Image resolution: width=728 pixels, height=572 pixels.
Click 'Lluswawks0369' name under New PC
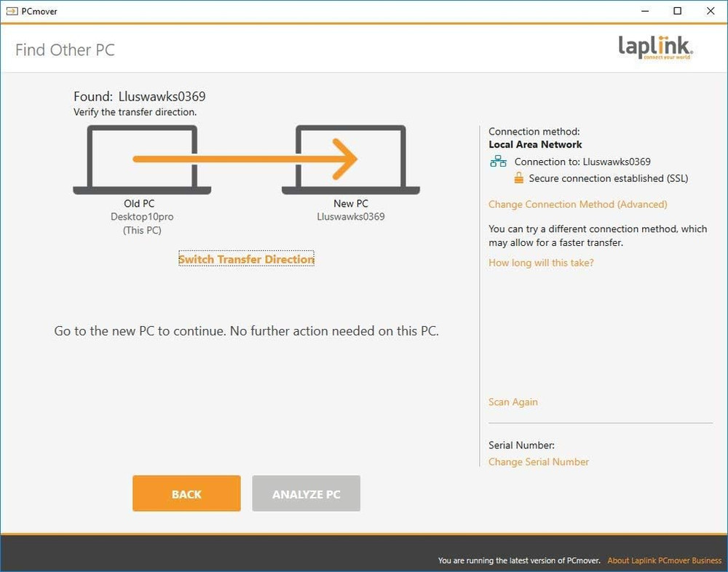(x=351, y=217)
